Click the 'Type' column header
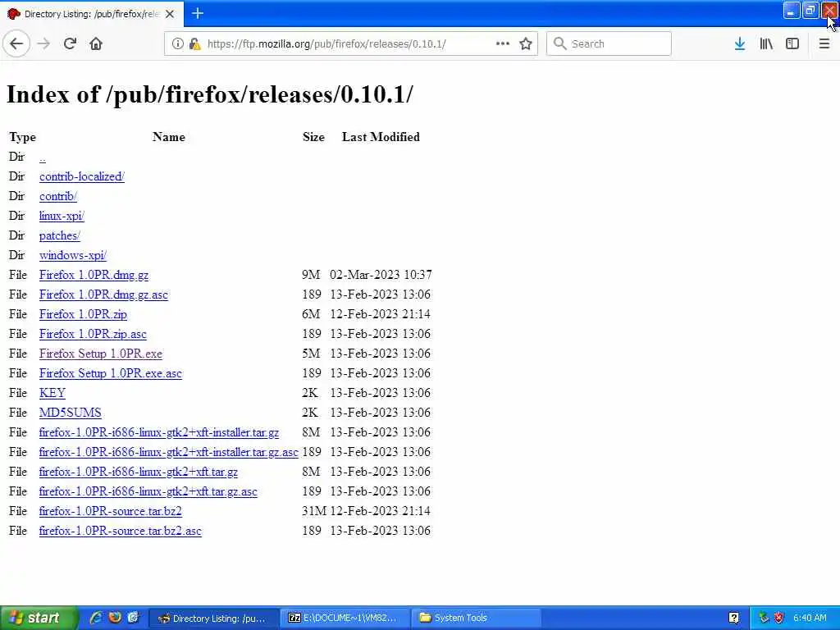Viewport: 840px width, 630px height. click(x=22, y=137)
